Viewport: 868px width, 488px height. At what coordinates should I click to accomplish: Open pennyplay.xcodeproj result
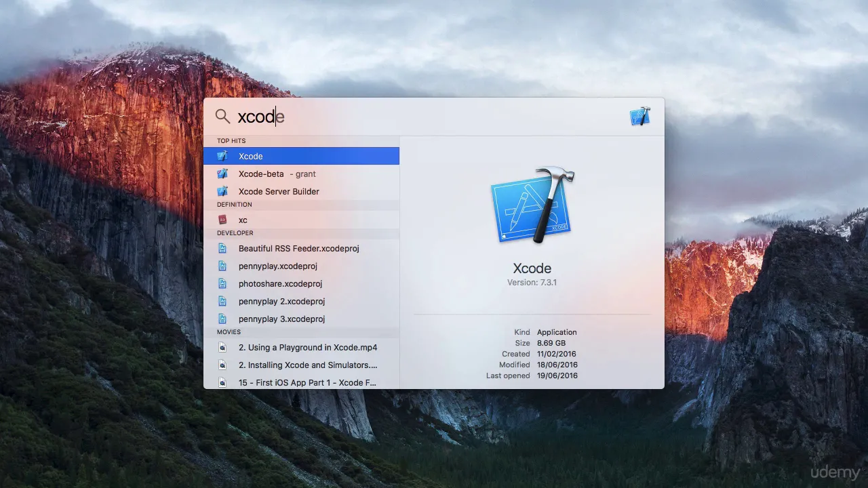301,266
